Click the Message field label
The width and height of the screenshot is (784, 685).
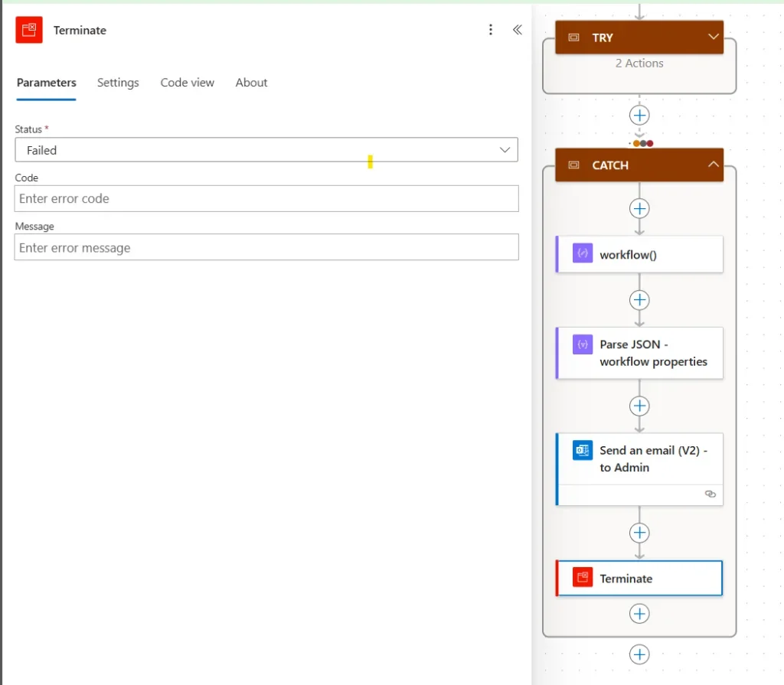click(34, 226)
